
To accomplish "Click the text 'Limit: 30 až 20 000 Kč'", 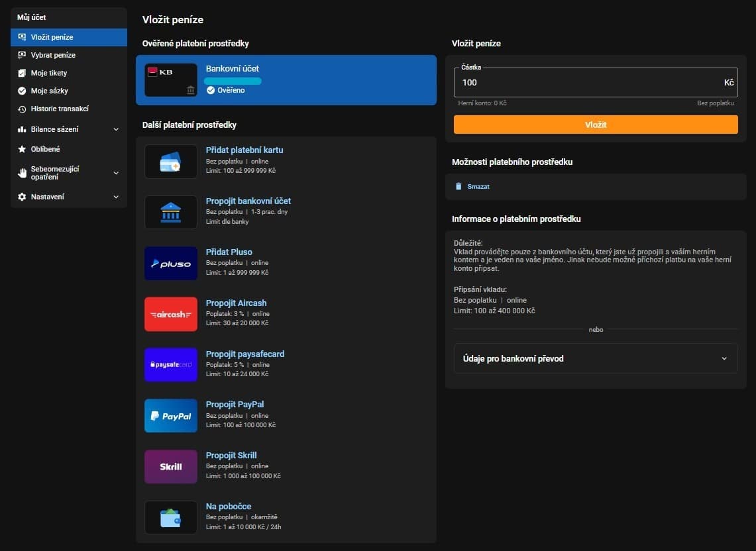I will [237, 323].
